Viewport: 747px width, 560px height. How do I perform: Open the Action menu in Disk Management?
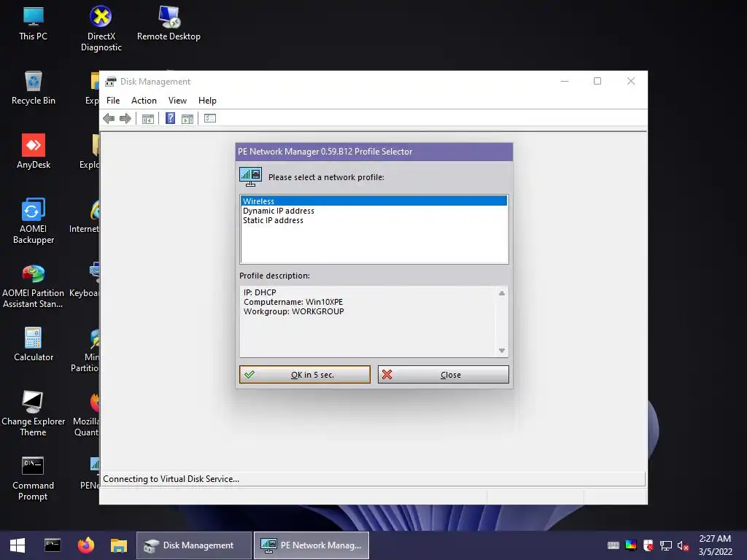point(144,101)
